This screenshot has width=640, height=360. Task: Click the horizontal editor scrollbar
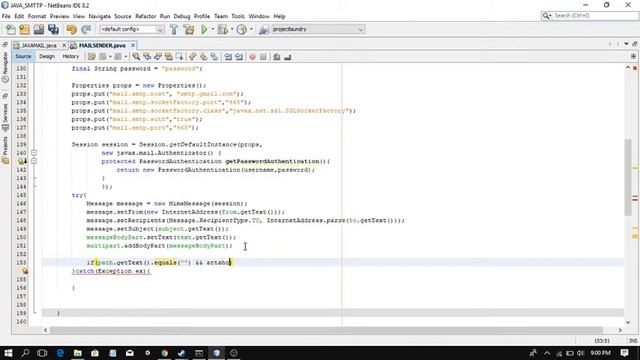326,330
